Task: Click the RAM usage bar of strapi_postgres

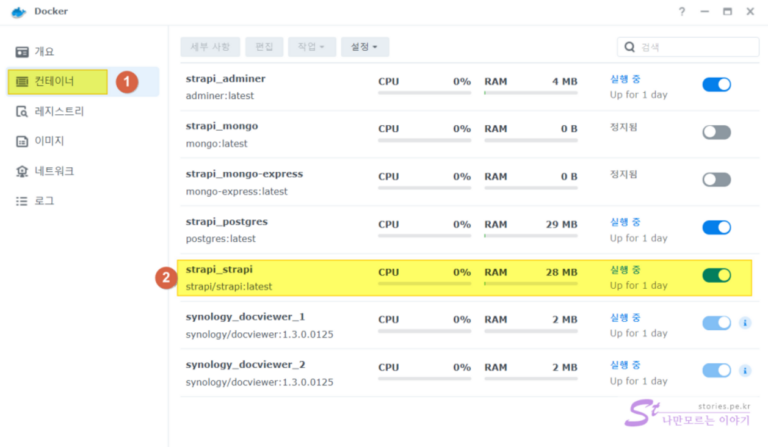Action: tap(531, 236)
